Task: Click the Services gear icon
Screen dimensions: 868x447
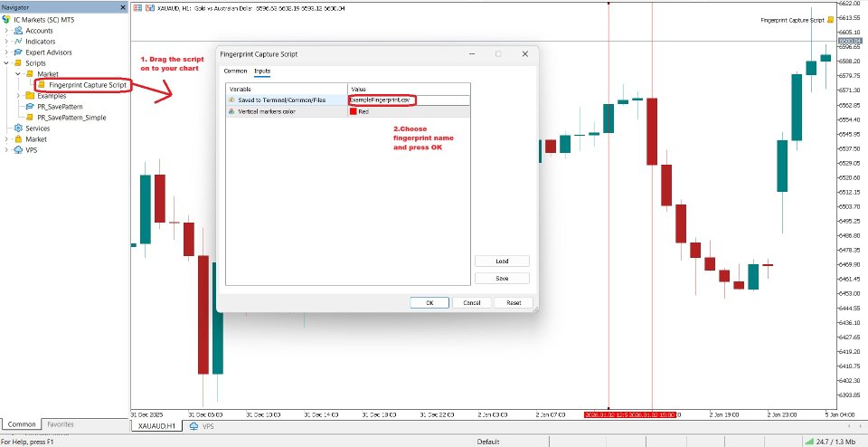Action: click(x=18, y=128)
